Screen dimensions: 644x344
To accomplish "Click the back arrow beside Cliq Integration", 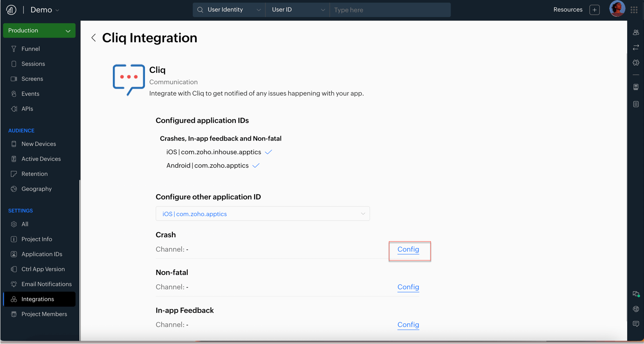I will pos(93,38).
